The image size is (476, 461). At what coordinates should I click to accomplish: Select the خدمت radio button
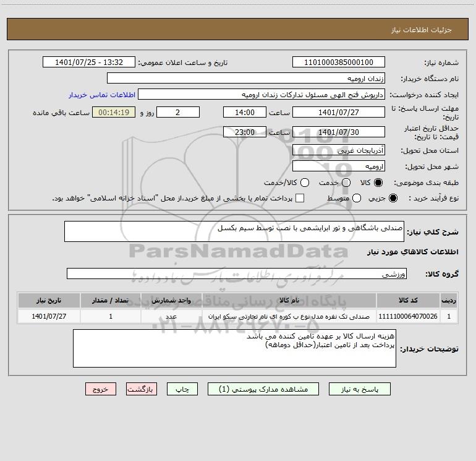pyautogui.click(x=346, y=183)
